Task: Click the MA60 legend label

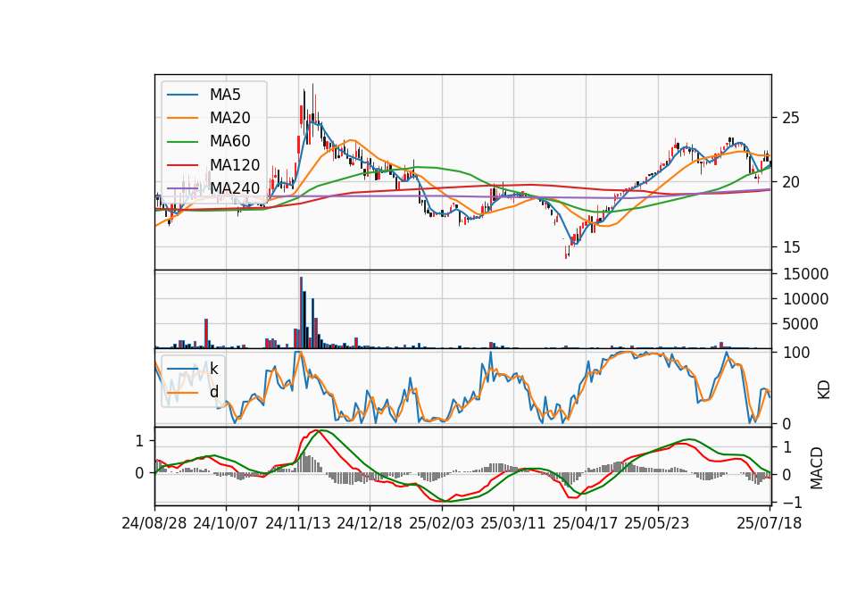Action: (229, 141)
